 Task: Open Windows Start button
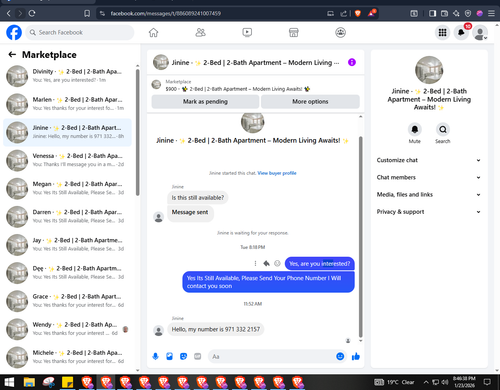(x=9, y=382)
